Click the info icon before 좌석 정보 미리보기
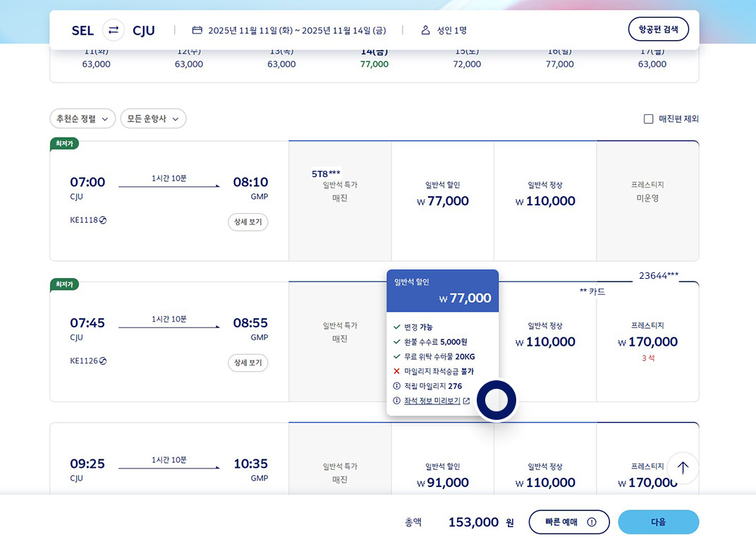This screenshot has width=756, height=549. [x=396, y=401]
